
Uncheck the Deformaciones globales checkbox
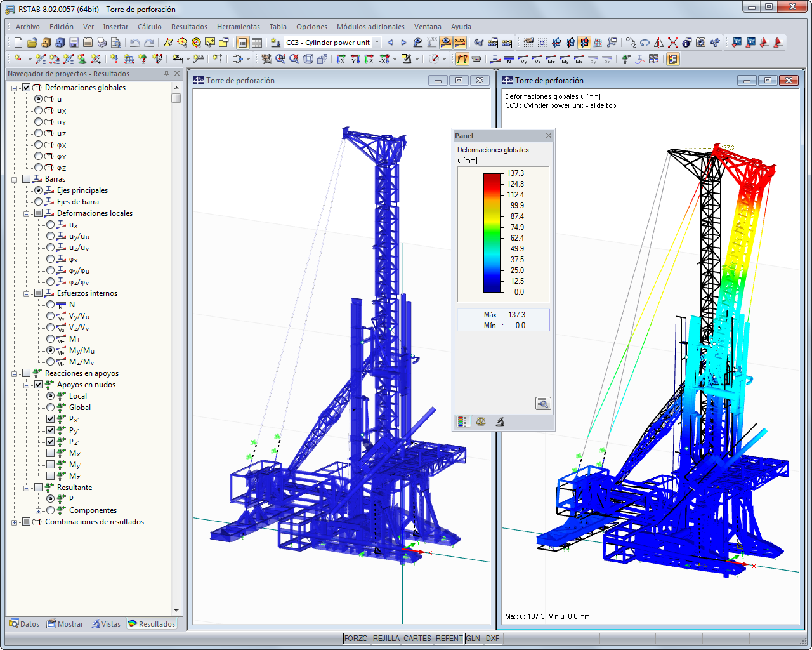pos(27,88)
